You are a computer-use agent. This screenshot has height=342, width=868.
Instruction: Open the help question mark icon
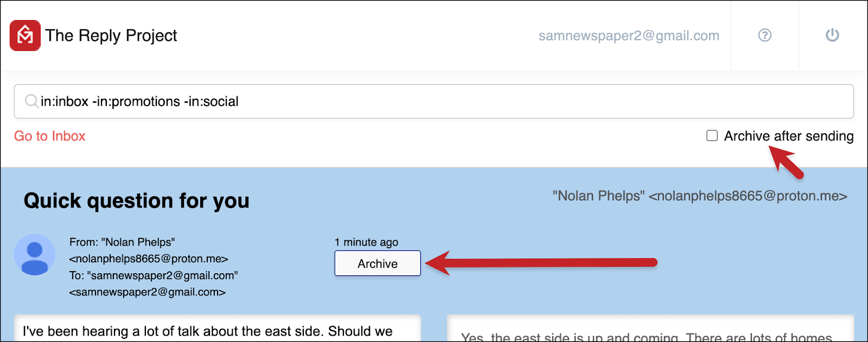(x=765, y=35)
